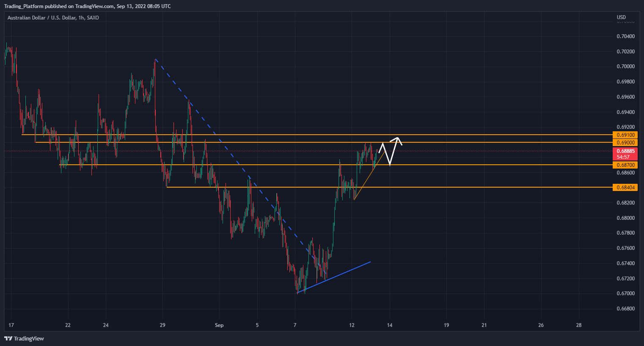Select the 0.69000 orange price label
This screenshot has height=346, width=644.
tap(625, 143)
